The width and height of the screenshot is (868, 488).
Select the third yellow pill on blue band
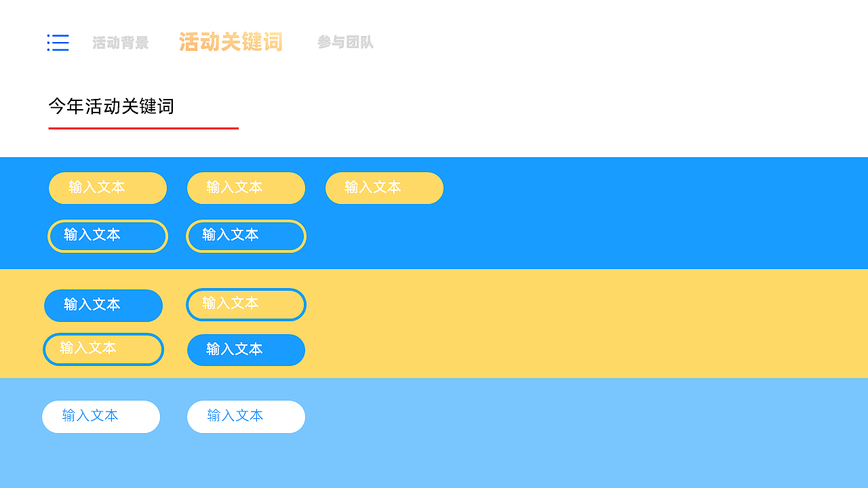click(x=384, y=188)
